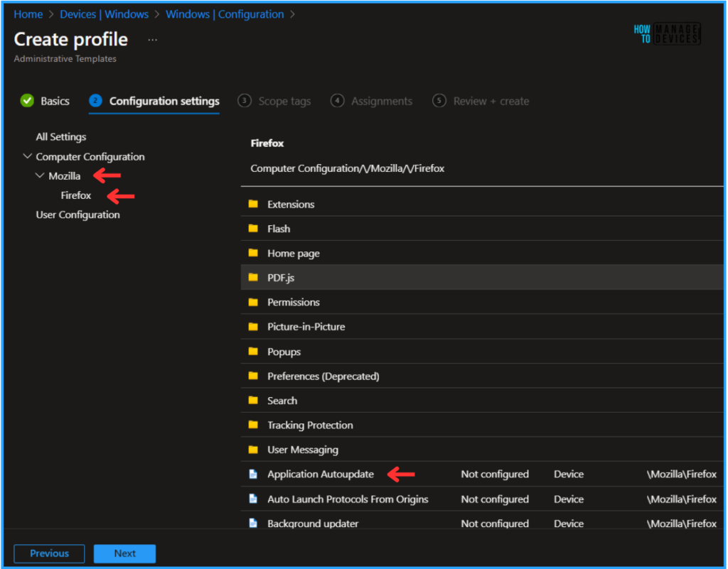The width and height of the screenshot is (728, 569).
Task: Open the Home page folder row
Action: click(482, 253)
